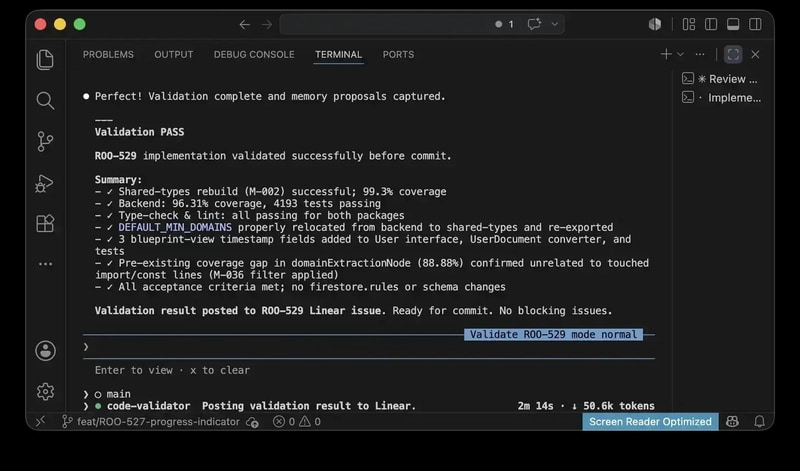
Task: Close the terminal panel
Action: tap(756, 54)
